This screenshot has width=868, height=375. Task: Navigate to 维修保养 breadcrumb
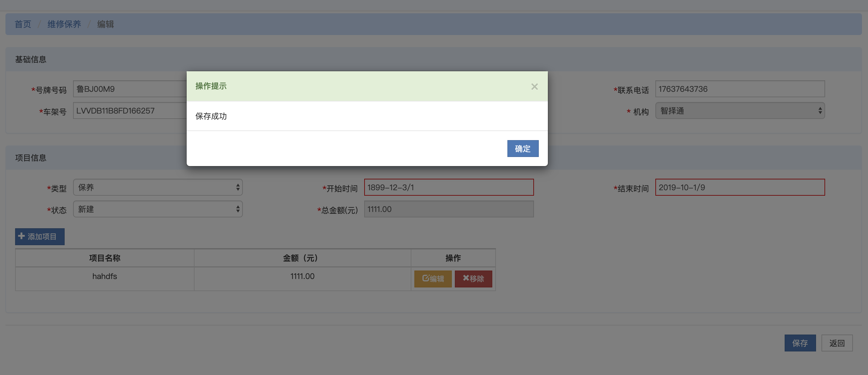64,24
